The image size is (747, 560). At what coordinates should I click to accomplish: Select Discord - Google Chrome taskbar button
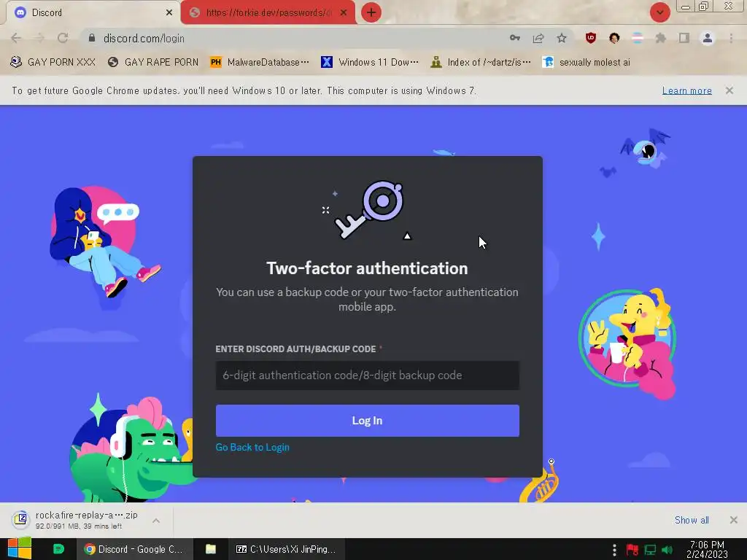[135, 549]
